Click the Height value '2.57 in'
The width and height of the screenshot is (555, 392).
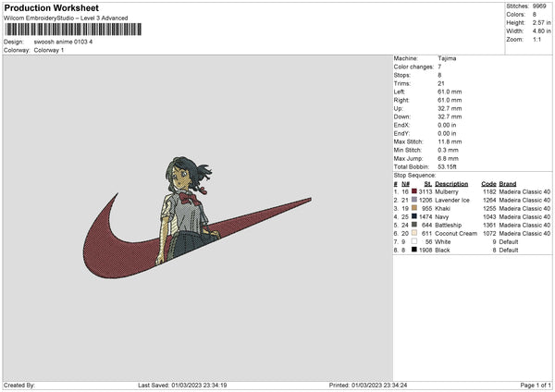(541, 22)
